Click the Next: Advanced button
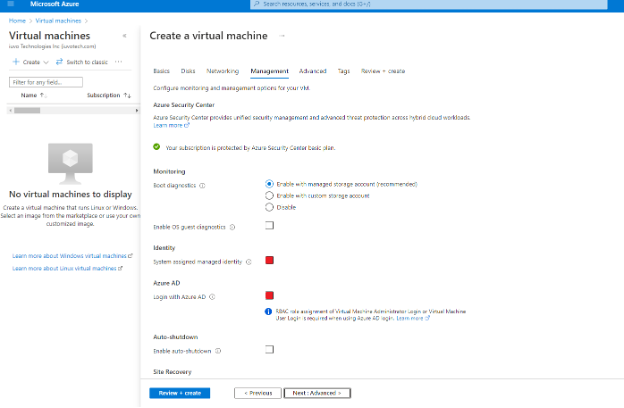 point(317,393)
